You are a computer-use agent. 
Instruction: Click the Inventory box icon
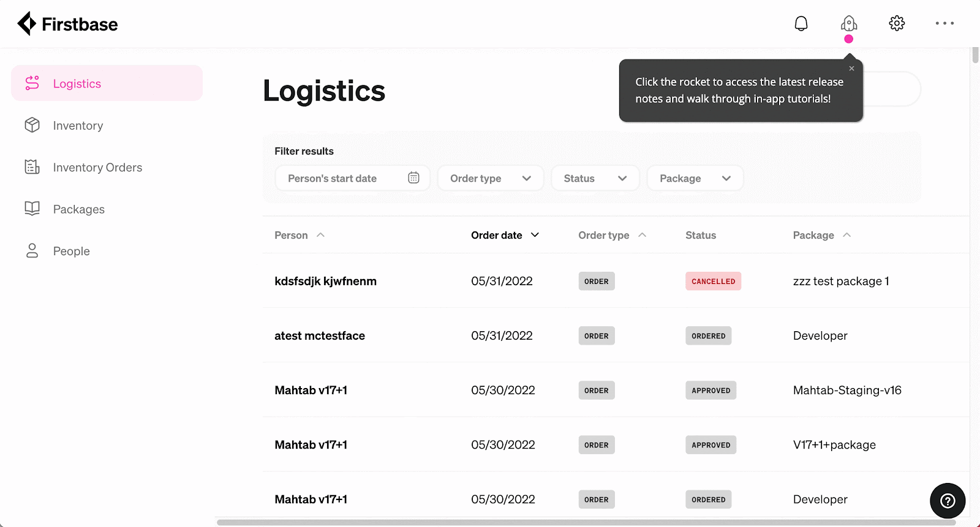point(32,125)
